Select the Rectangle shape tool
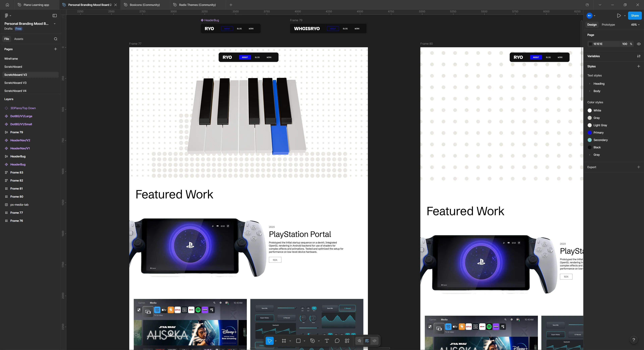The width and height of the screenshot is (644, 350). tap(299, 341)
